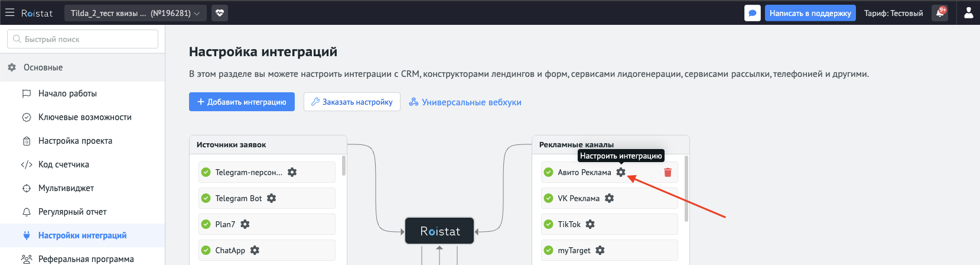Open settings gear for VK Реклама
Screen dimensions: 980x265
pos(609,198)
